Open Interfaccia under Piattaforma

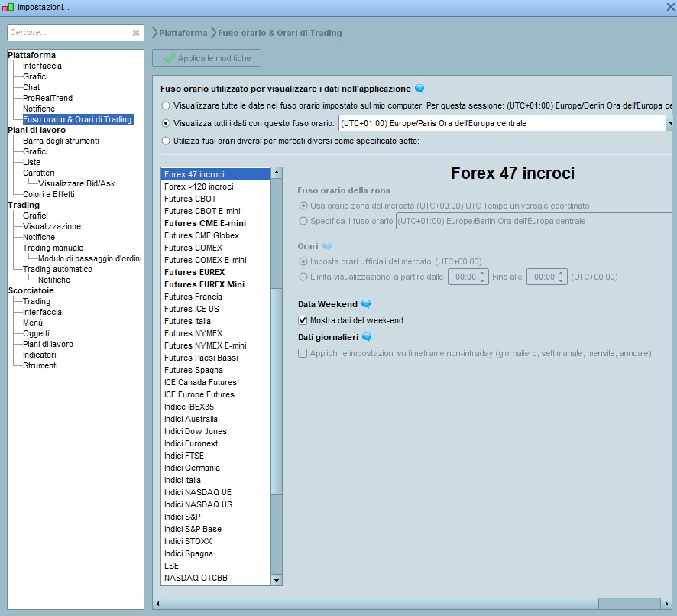[x=42, y=66]
